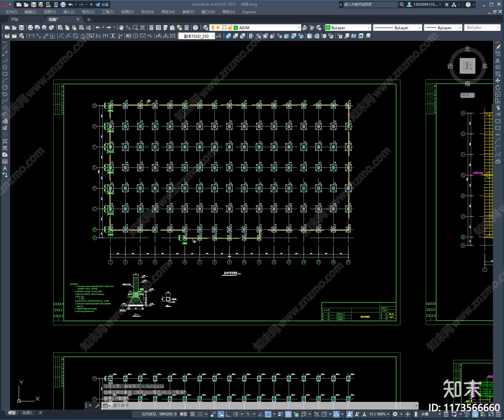Select the Rectangle tool in draw toolbar
Screen dimensions: 504x420
coord(5,74)
